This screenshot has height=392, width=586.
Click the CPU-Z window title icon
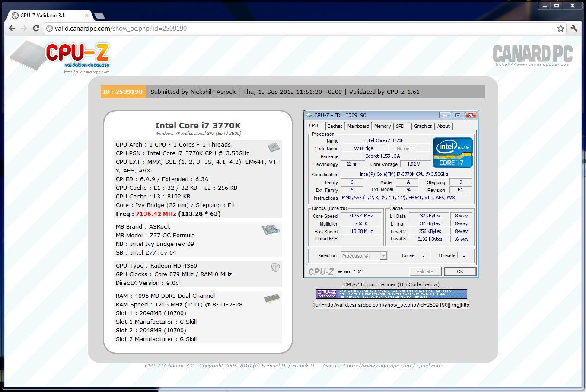click(309, 115)
